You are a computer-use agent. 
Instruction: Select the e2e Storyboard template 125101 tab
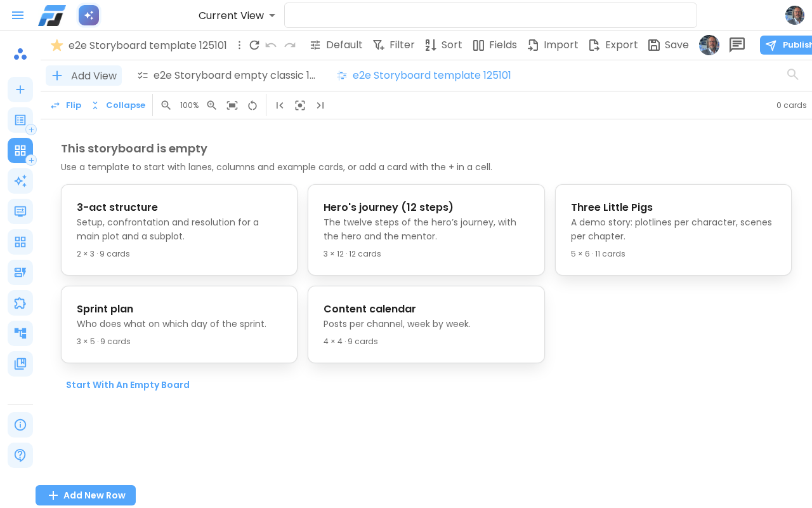coord(424,76)
